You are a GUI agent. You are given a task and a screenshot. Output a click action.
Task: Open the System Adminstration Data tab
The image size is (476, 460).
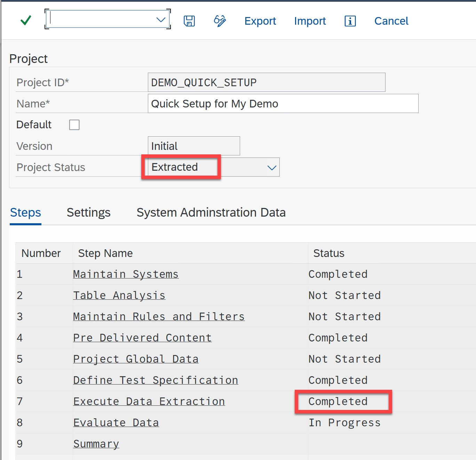coord(211,212)
